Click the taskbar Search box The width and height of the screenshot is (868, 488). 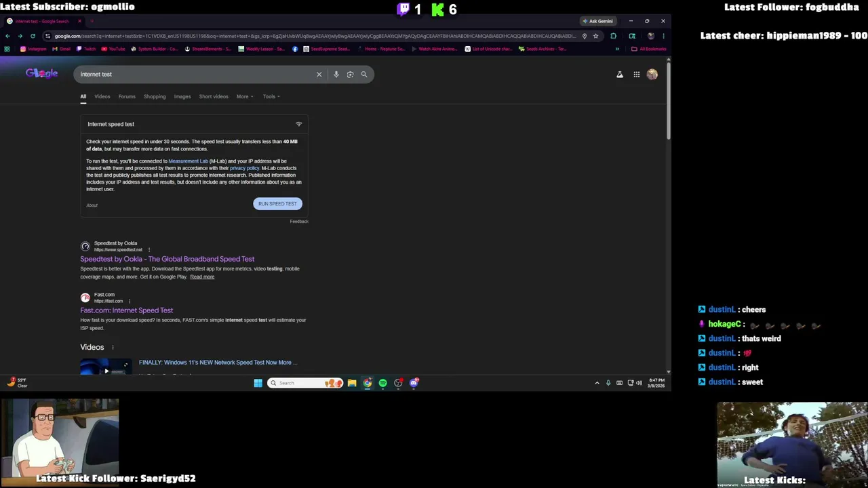[x=305, y=383]
